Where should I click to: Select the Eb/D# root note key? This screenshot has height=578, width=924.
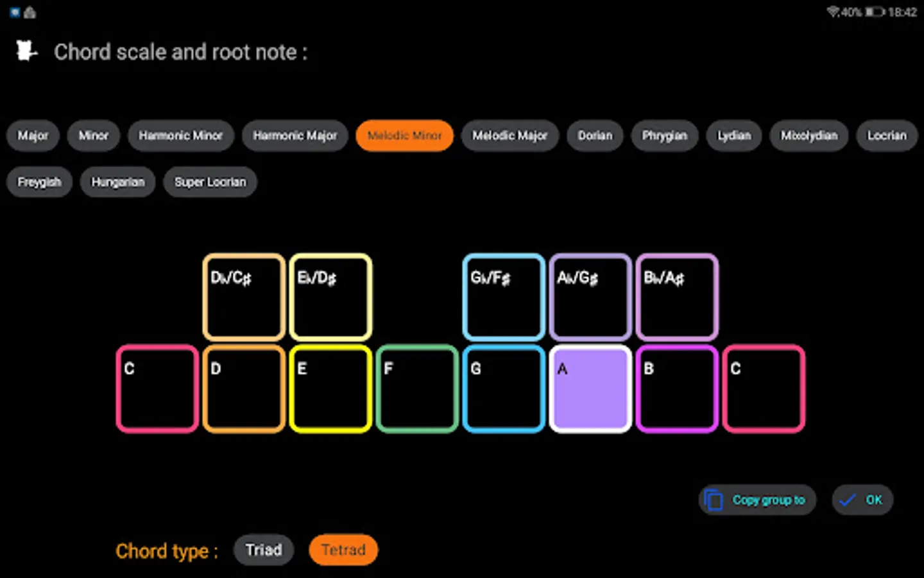[x=330, y=297]
